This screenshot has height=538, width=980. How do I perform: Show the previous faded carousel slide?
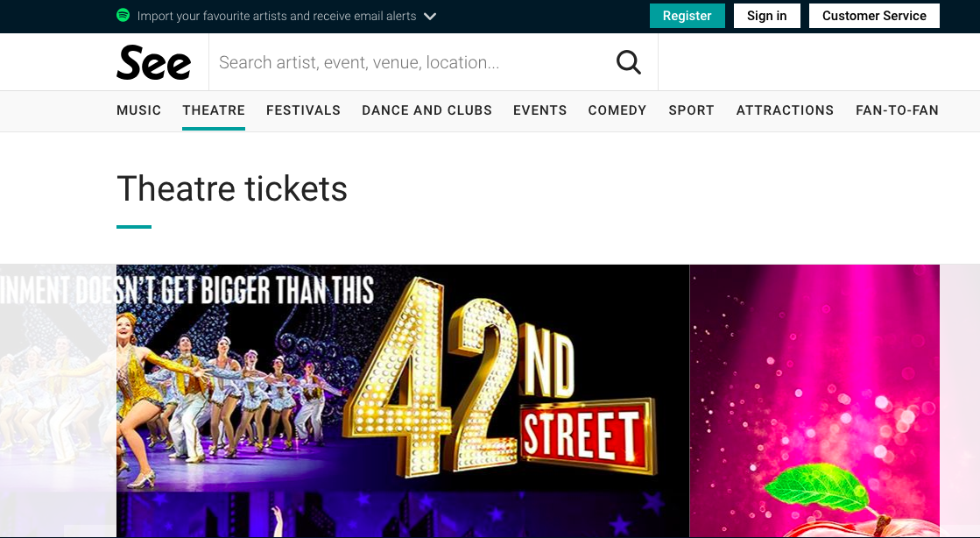point(58,400)
